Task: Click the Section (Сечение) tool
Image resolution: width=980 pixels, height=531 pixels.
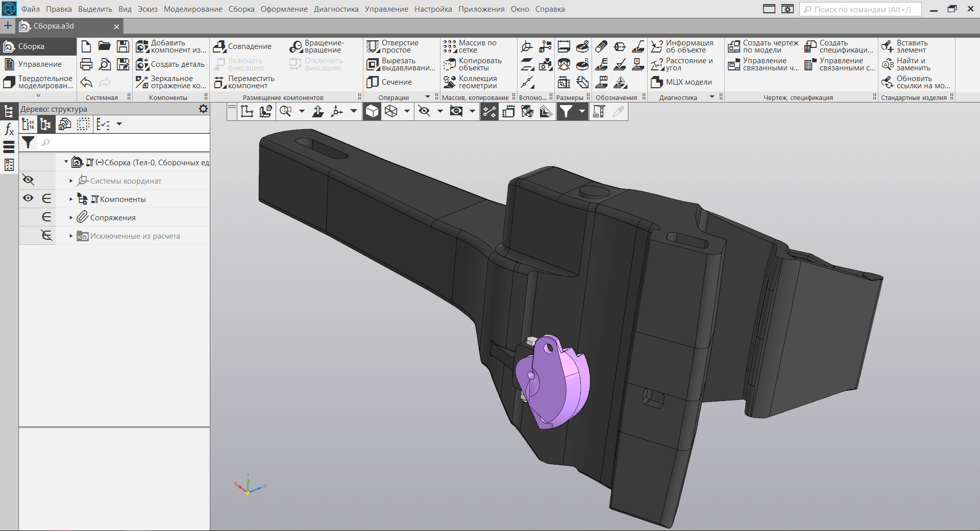Action: click(389, 82)
